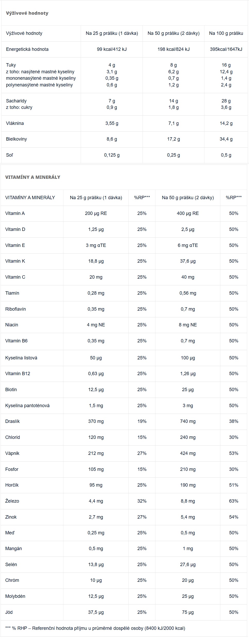Image resolution: width=249 pixels, height=644 pixels.
Task: Click the Vláknina row label
Action: [x=15, y=123]
